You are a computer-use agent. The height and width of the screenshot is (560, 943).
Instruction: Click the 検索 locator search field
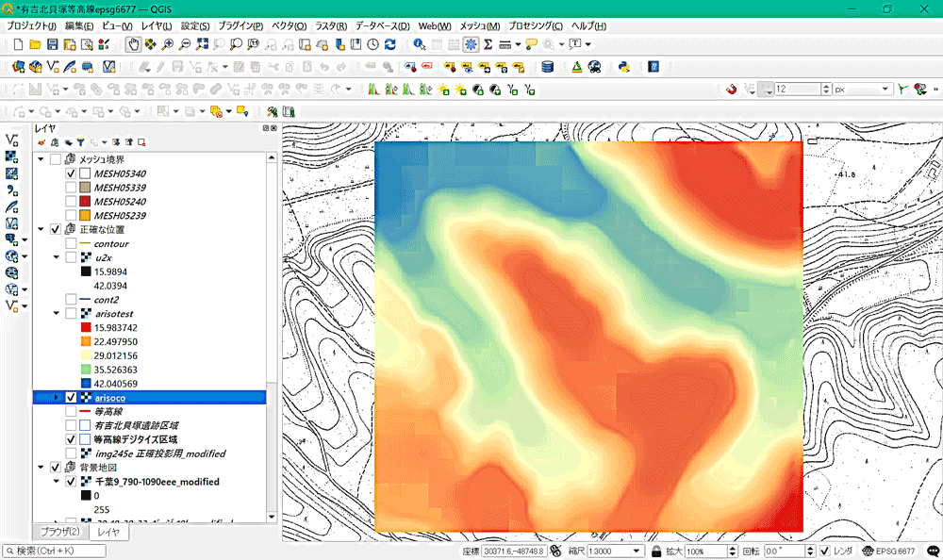[x=57, y=551]
